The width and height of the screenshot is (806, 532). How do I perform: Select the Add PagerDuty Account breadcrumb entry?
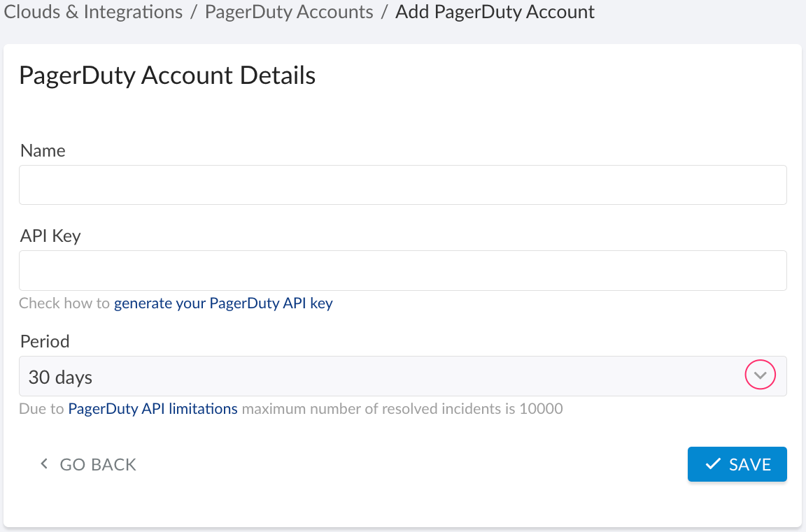point(495,12)
